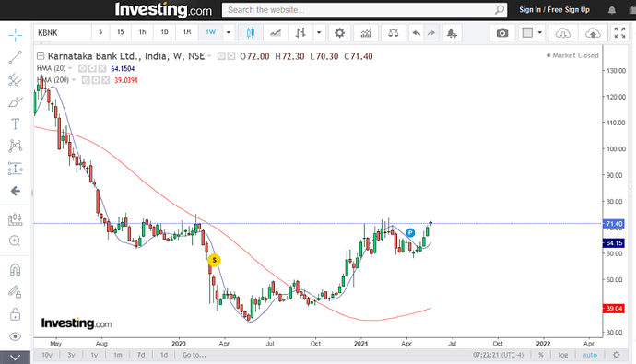
Task: Select the 1M interval
Action: [187, 32]
